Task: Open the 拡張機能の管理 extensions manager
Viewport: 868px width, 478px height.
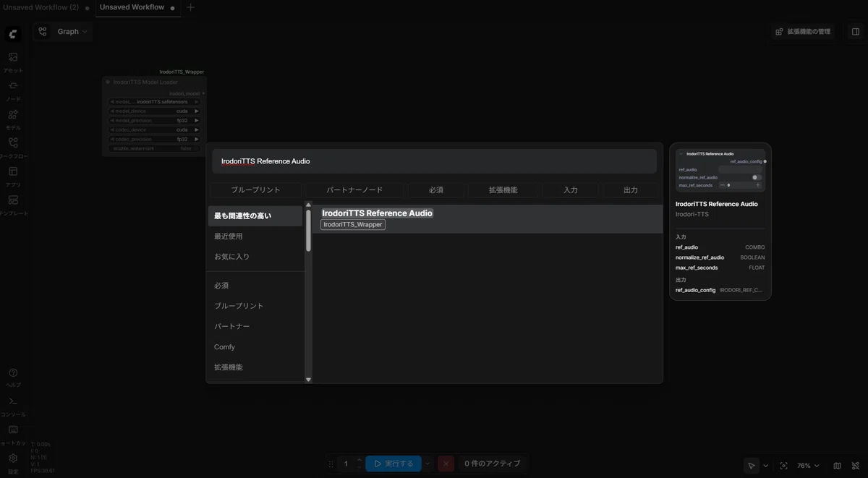Action: pos(803,32)
